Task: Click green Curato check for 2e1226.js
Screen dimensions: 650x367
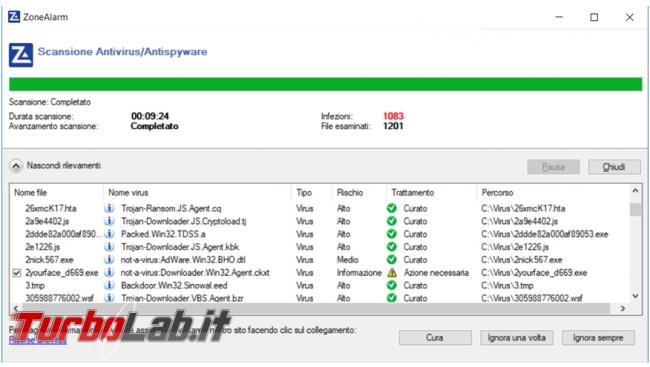Action: 392,247
